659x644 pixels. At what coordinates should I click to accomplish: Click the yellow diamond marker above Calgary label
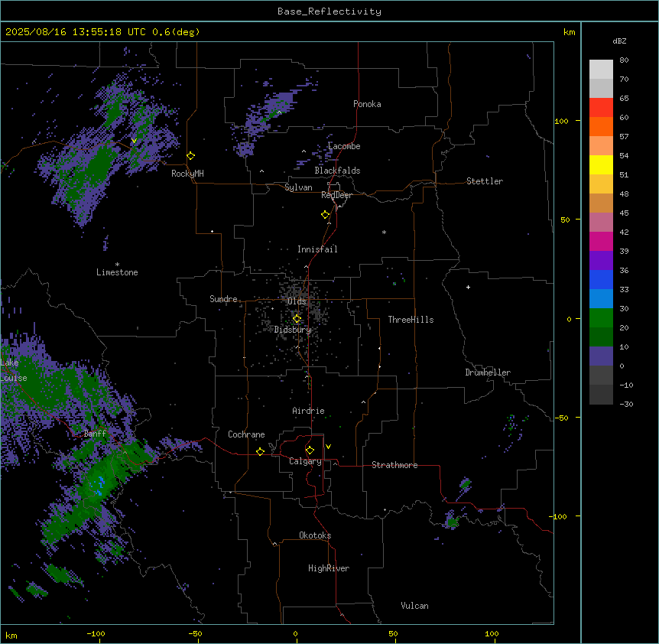coord(310,450)
